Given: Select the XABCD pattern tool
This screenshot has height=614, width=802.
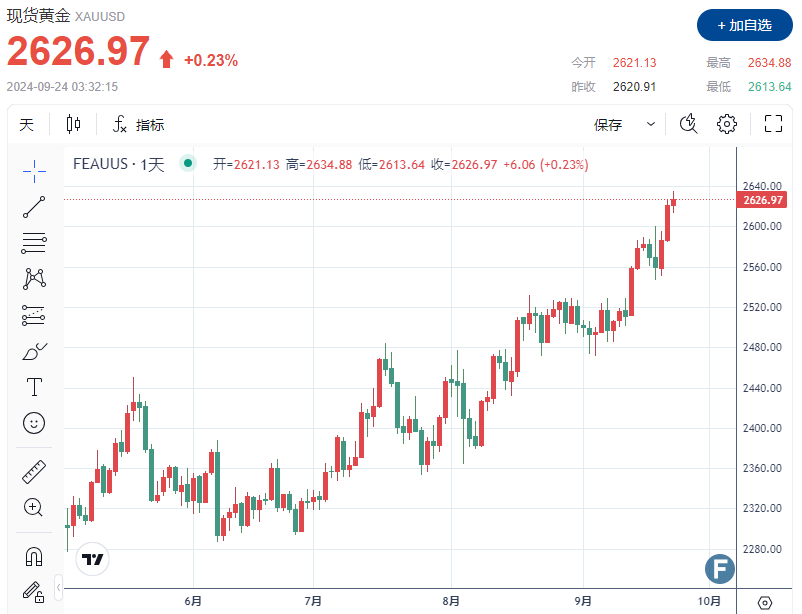Looking at the screenshot, I should click(x=34, y=278).
